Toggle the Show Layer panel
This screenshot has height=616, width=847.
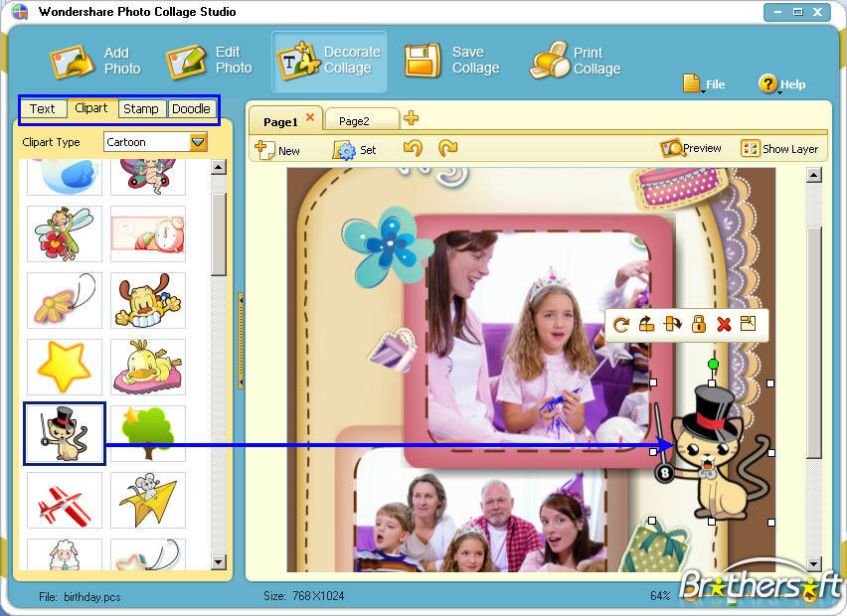click(781, 147)
